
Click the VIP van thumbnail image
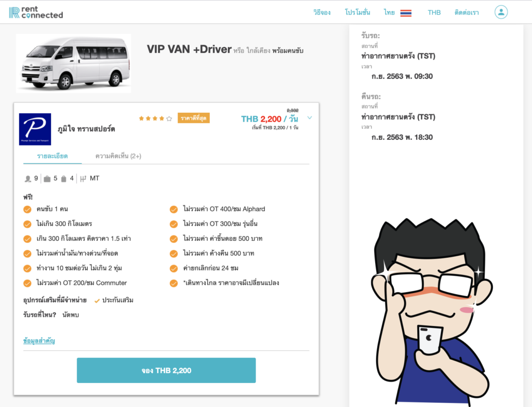(74, 63)
